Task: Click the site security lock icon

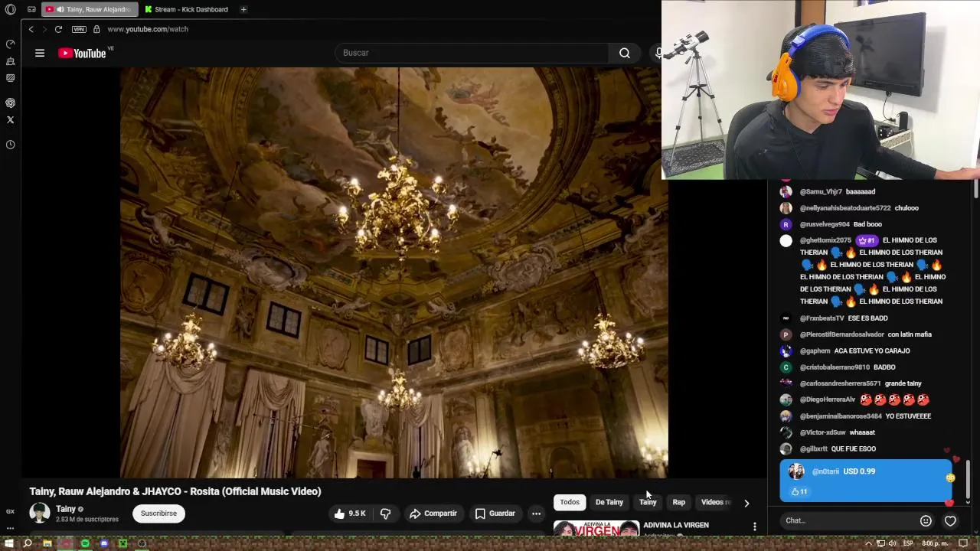Action: pos(96,29)
